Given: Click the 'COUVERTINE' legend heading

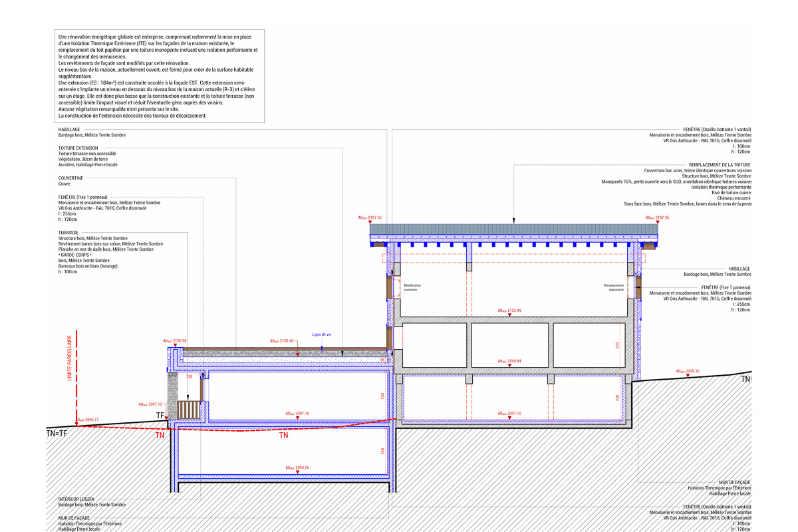Looking at the screenshot, I should pos(71,178).
